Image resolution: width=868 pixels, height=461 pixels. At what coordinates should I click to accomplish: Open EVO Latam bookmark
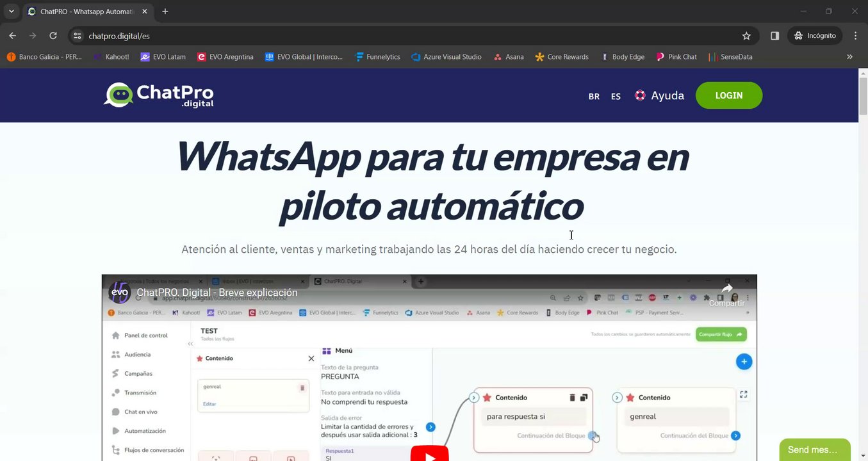point(163,57)
